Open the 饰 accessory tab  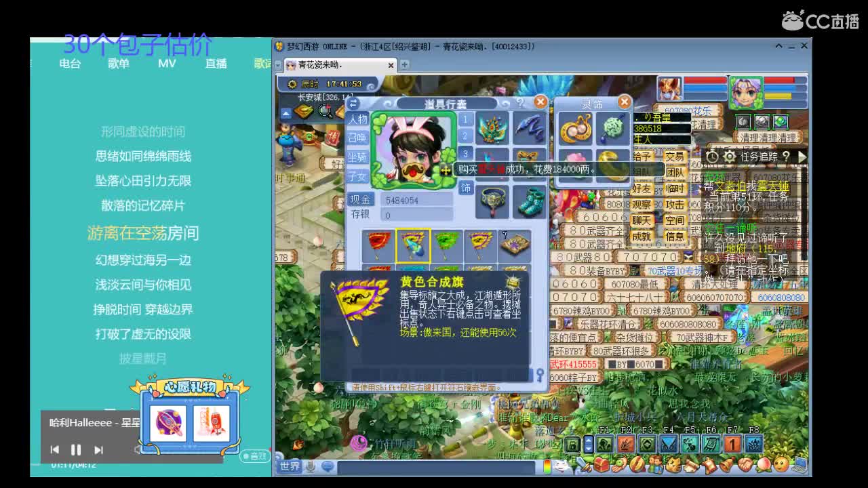466,188
